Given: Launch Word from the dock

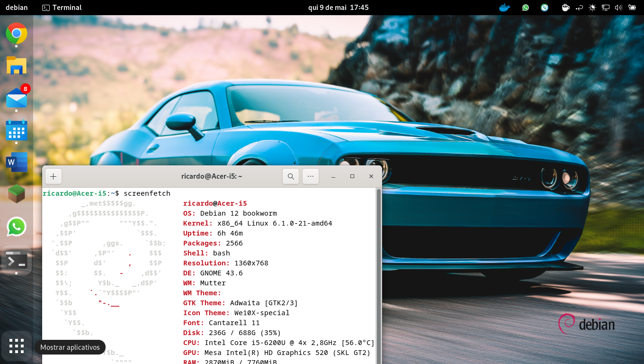Looking at the screenshot, I should pyautogui.click(x=17, y=162).
